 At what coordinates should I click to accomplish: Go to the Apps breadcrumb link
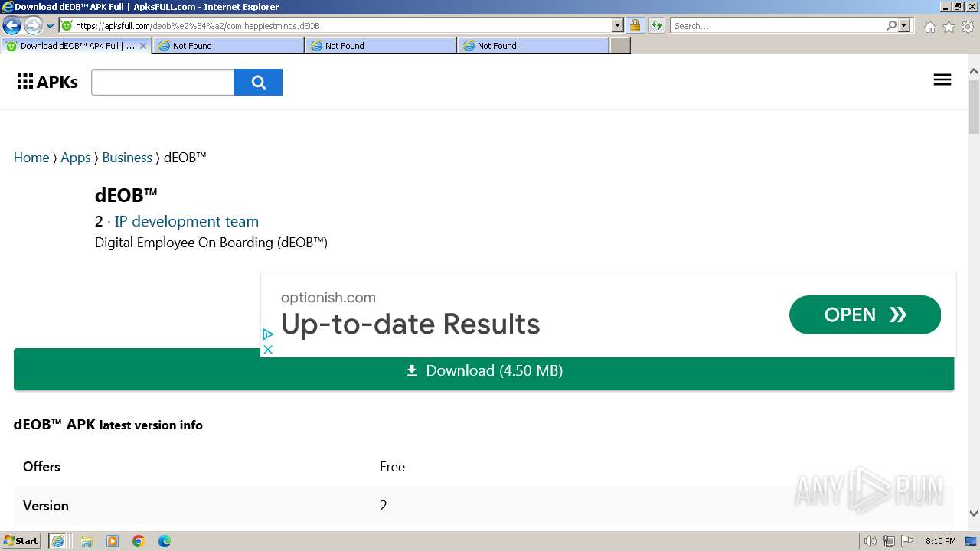click(x=76, y=158)
